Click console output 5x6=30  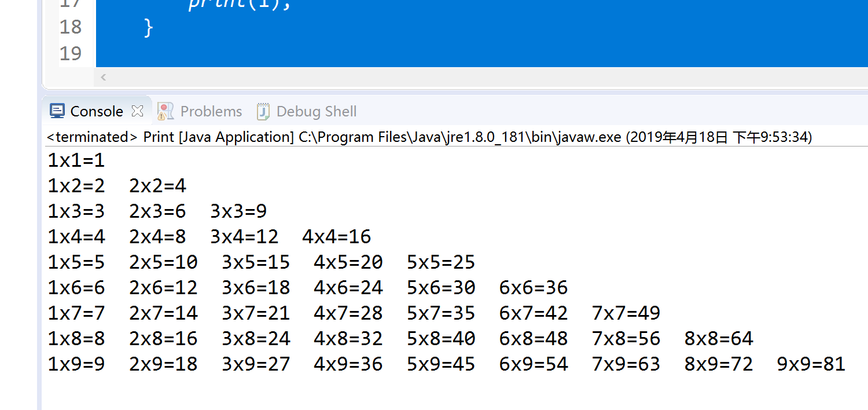click(441, 288)
